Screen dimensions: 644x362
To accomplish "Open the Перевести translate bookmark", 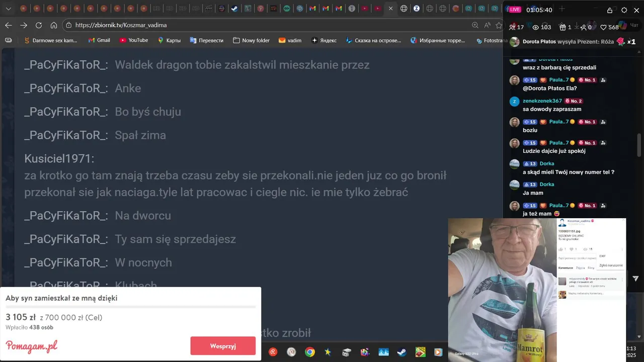I will coord(206,40).
